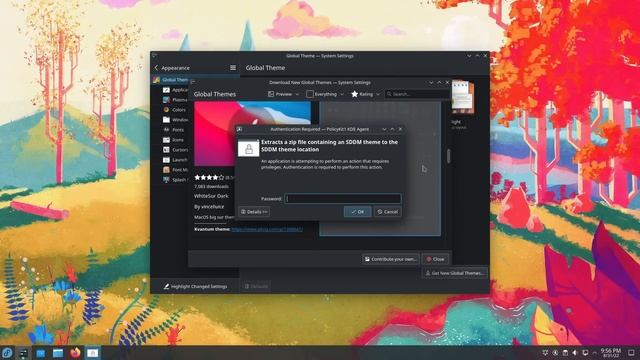Screen dimensions: 640x360
Task: Open the Preview view mode dropdown
Action: coord(284,94)
